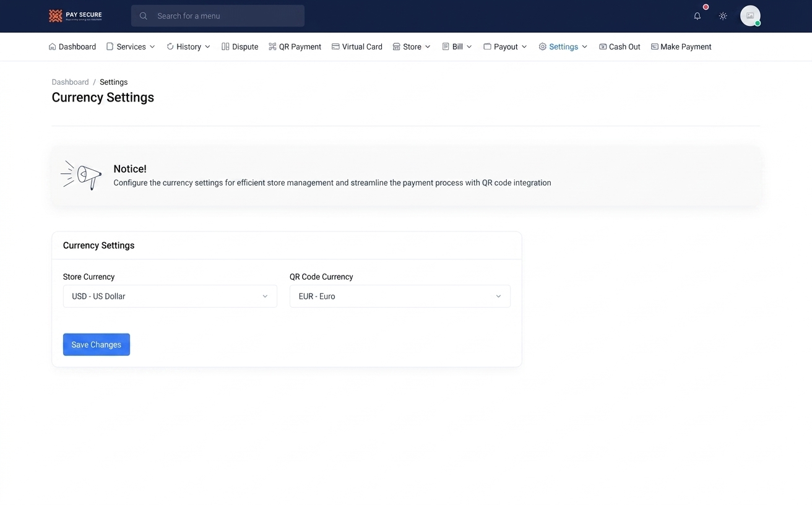
Task: Open the Virtual Card page
Action: coord(357,46)
